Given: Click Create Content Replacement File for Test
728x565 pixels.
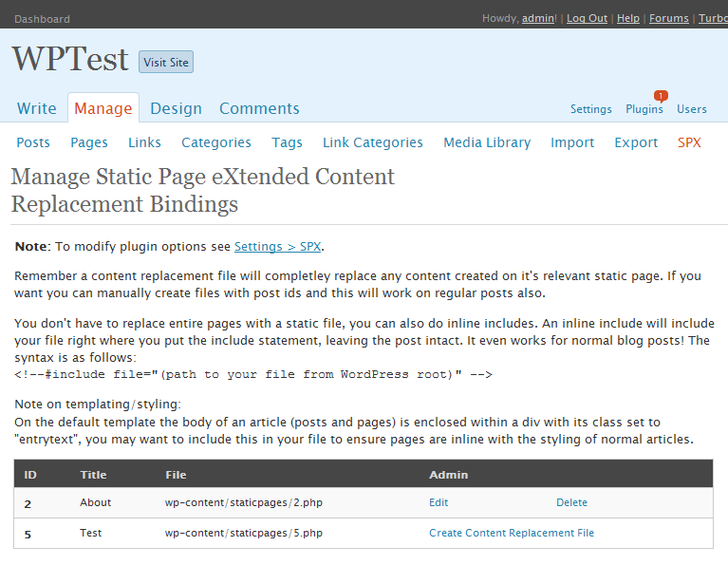Looking at the screenshot, I should (512, 533).
